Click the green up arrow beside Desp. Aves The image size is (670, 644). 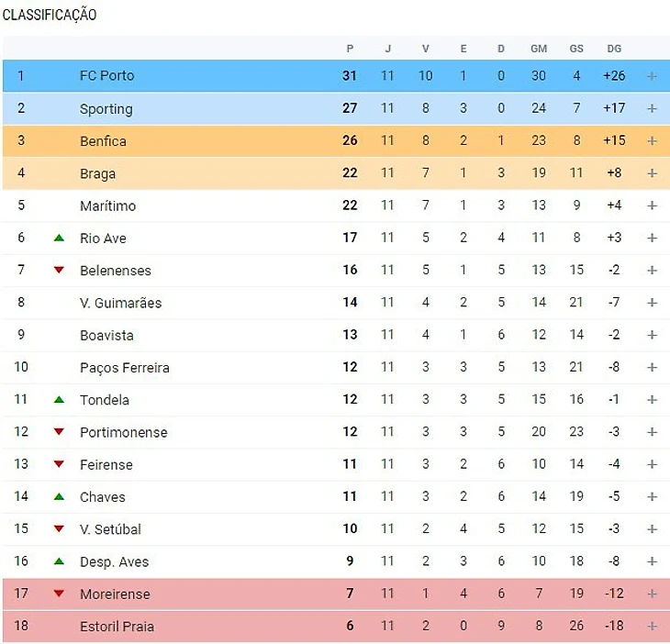point(59,561)
